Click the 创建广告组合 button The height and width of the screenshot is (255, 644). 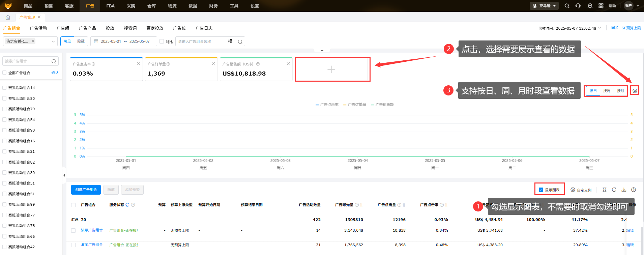tap(86, 190)
